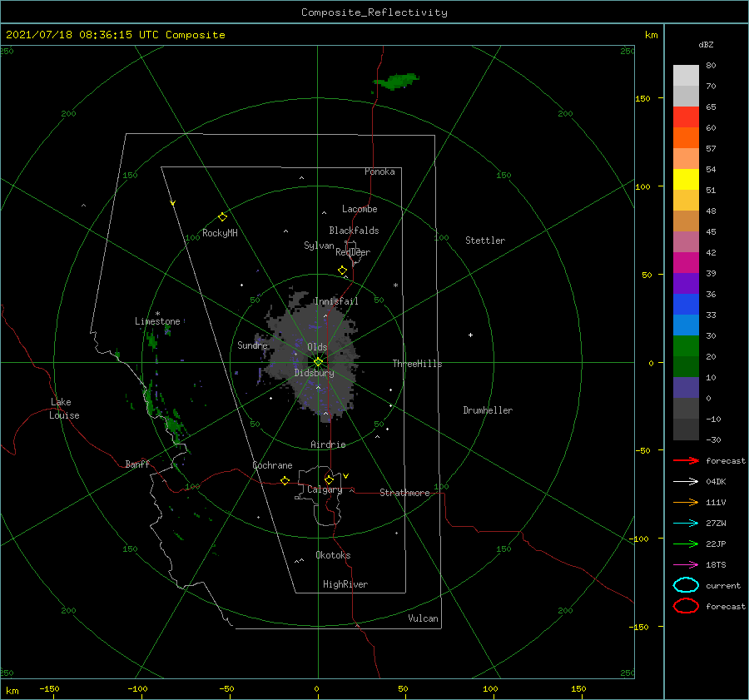Click the white 04DK arrow legend icon
Image resolution: width=749 pixels, height=700 pixels.
pos(686,482)
